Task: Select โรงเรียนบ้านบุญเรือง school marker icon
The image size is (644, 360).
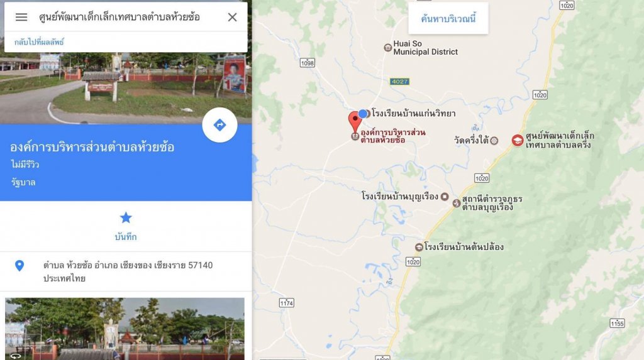Action: tap(445, 197)
